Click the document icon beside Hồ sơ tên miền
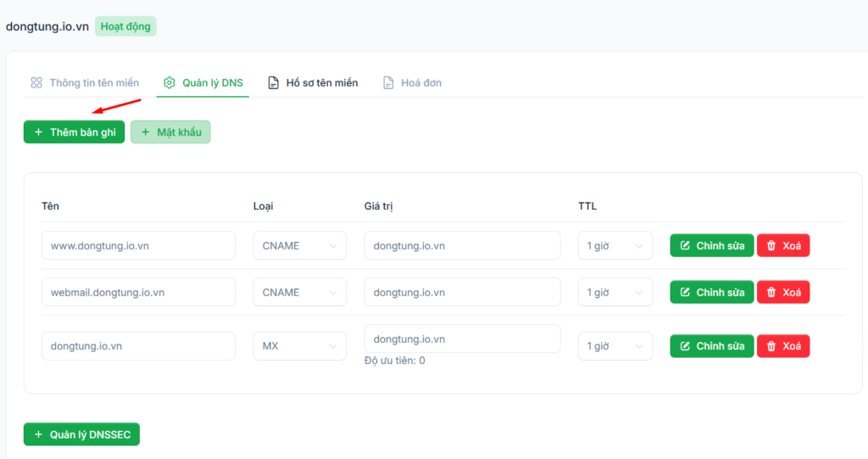 click(x=274, y=82)
